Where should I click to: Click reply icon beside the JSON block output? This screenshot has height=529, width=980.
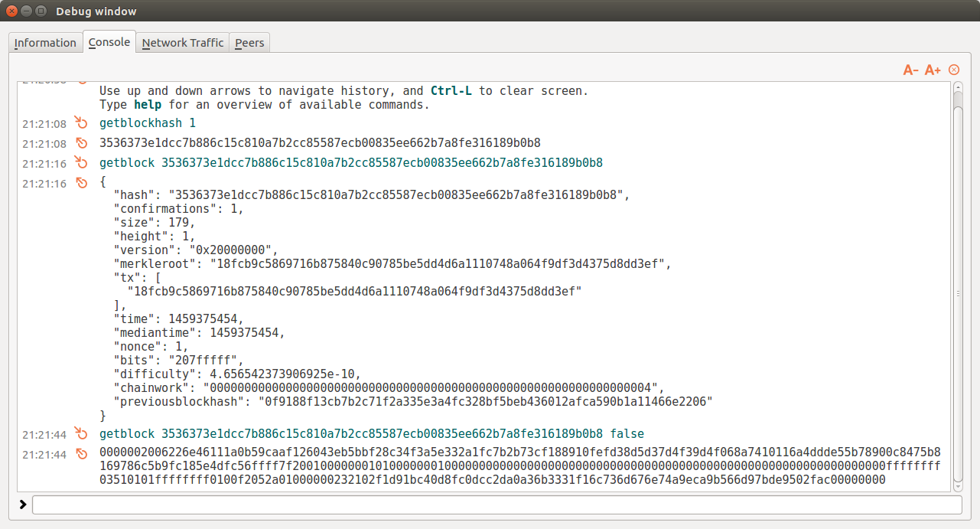coord(82,183)
